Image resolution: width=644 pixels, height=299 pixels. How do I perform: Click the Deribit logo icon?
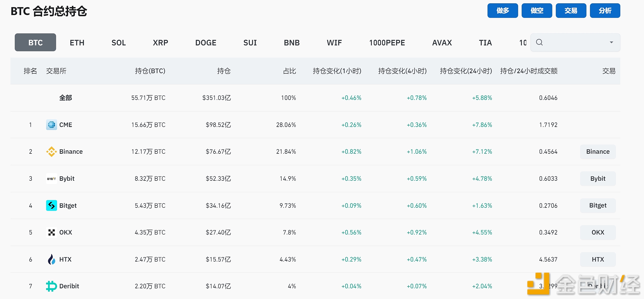click(51, 286)
